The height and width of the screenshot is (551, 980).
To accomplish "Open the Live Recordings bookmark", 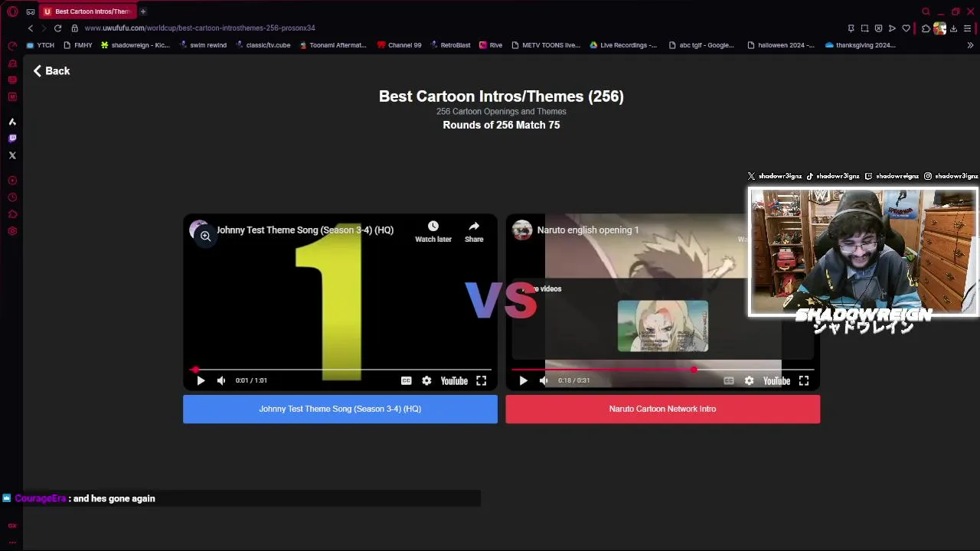I will (623, 45).
